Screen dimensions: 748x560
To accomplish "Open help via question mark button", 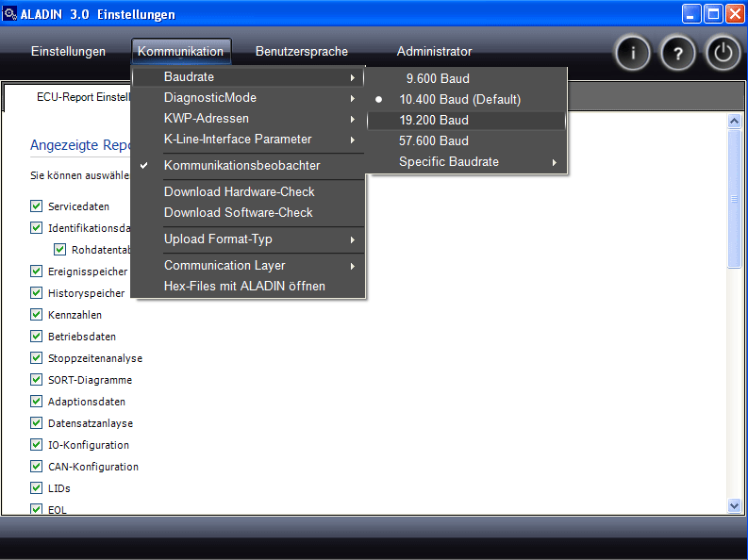I will tap(677, 53).
